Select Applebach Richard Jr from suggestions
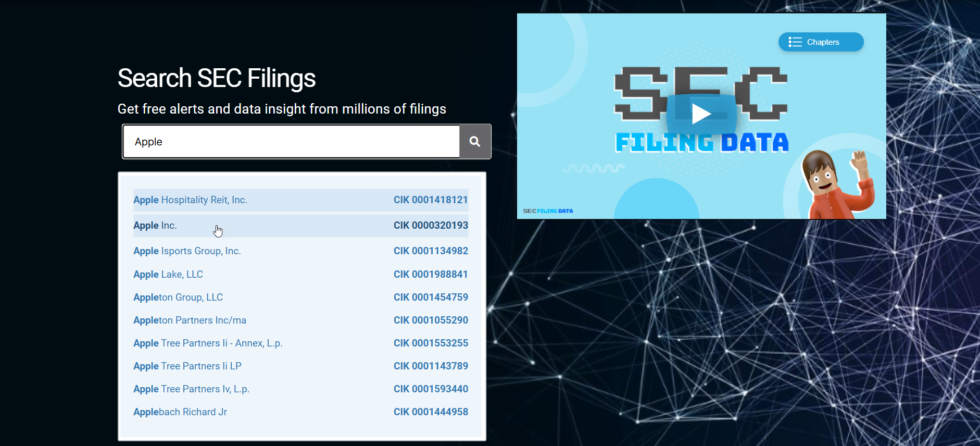This screenshot has height=446, width=980. [x=180, y=412]
